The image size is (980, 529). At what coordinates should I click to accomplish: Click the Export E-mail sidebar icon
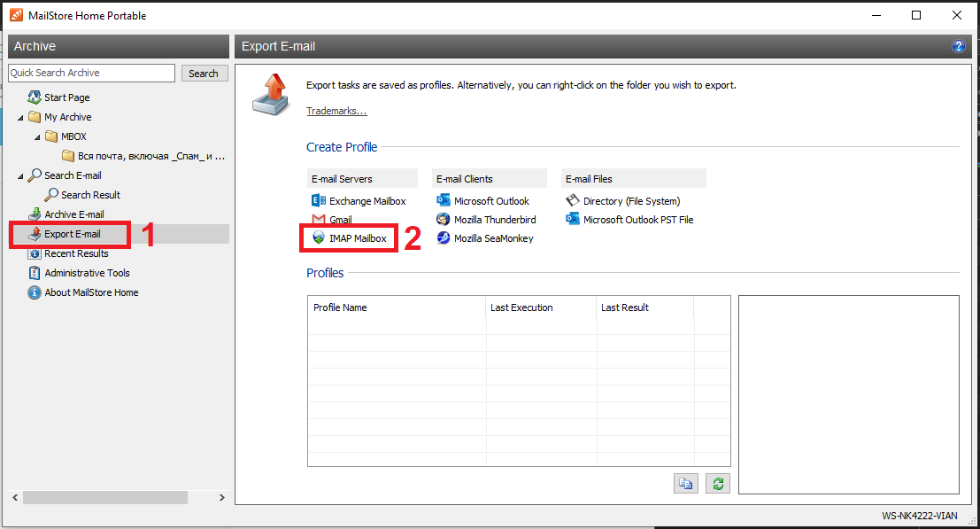(x=35, y=234)
